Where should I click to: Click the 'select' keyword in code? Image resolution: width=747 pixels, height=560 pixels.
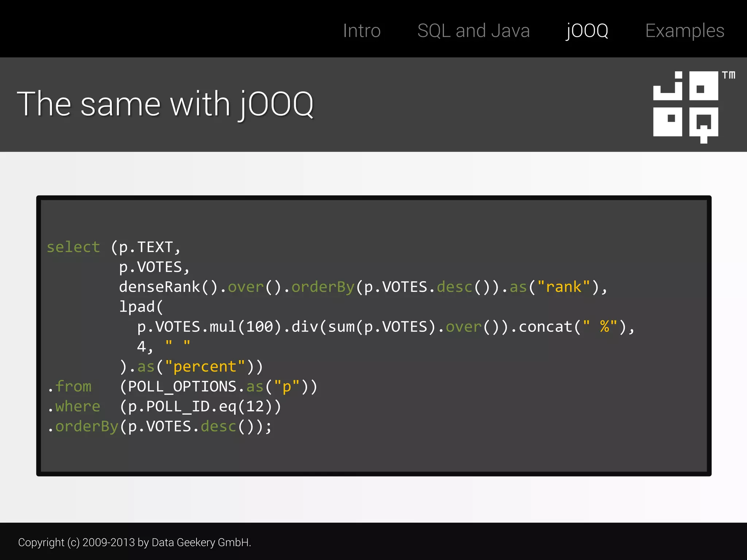tap(73, 247)
